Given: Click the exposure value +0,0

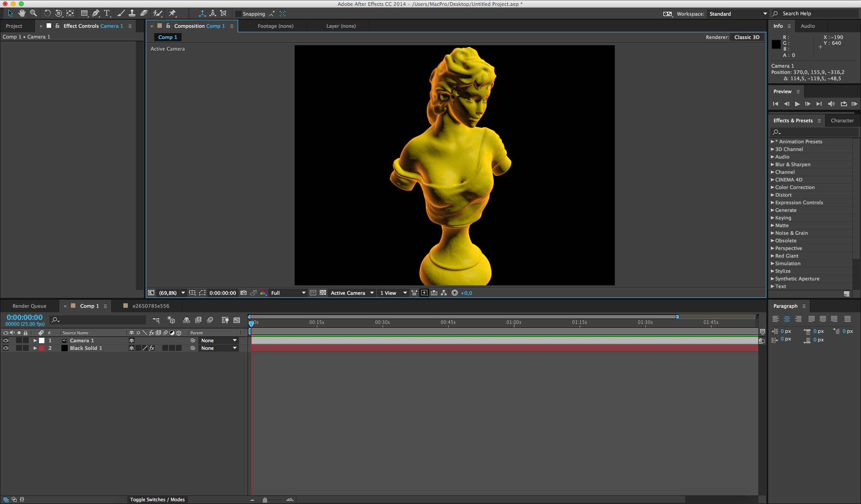Looking at the screenshot, I should pyautogui.click(x=466, y=293).
